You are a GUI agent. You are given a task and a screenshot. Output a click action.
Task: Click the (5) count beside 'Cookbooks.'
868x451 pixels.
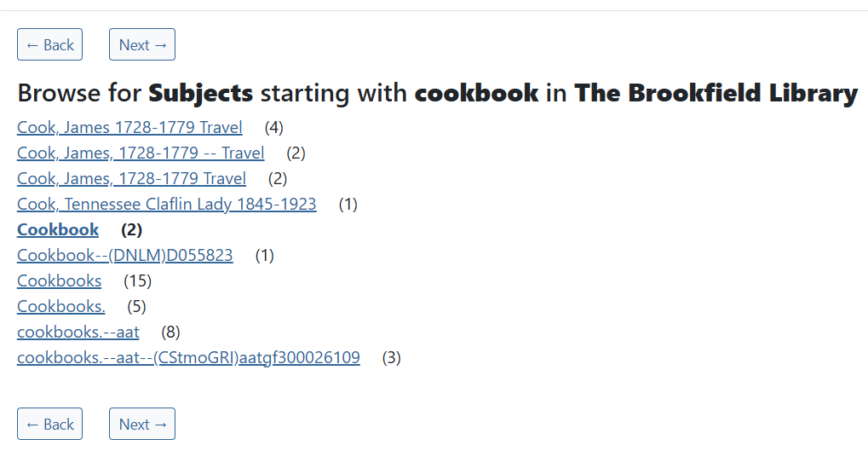tap(136, 307)
